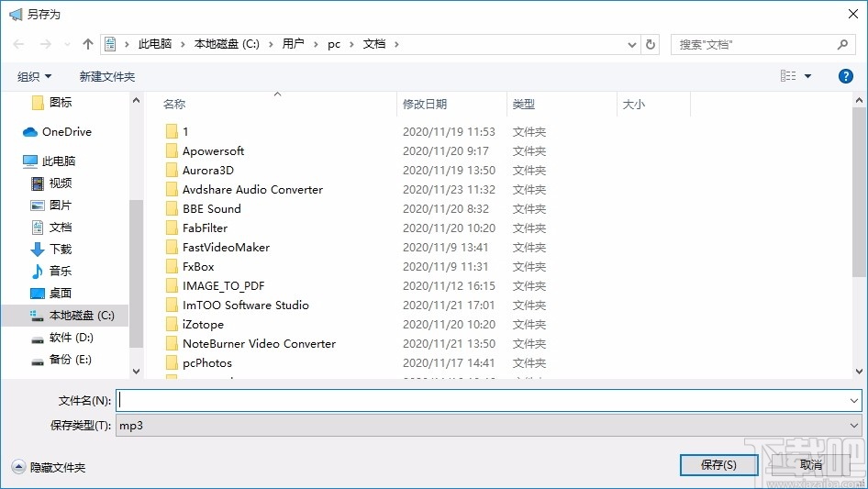Open 下载 in the sidebar
Image resolution: width=868 pixels, height=489 pixels.
pos(51,250)
